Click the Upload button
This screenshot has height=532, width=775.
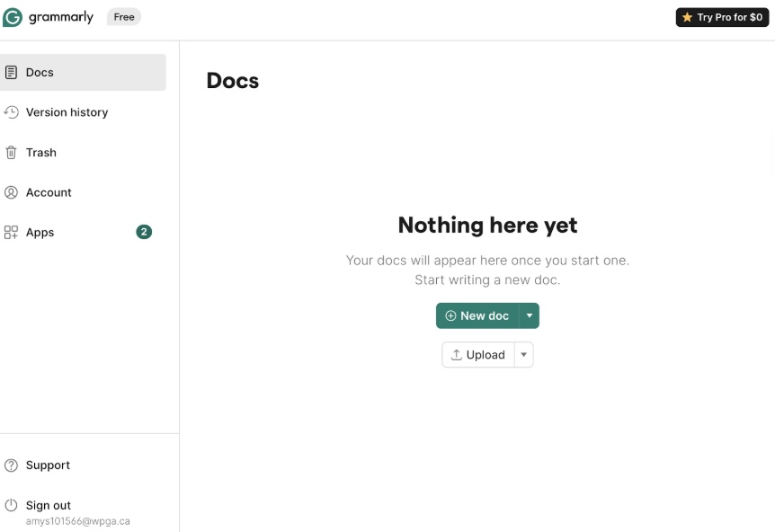pos(478,355)
